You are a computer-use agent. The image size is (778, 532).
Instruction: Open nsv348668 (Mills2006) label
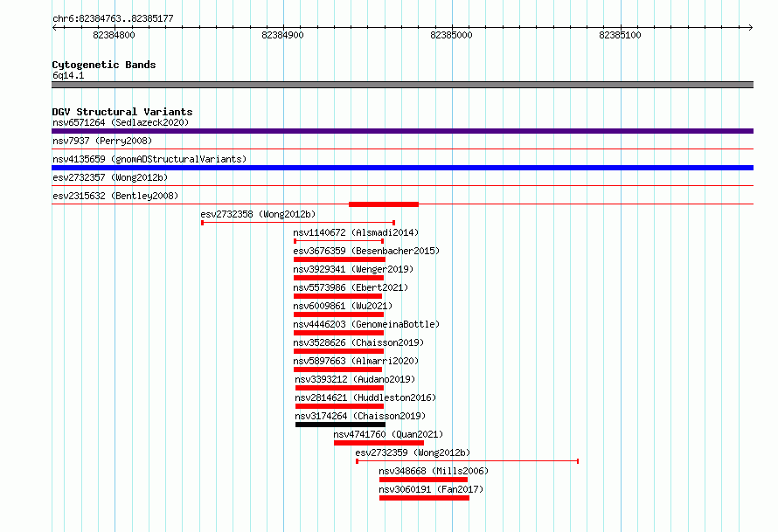click(434, 471)
